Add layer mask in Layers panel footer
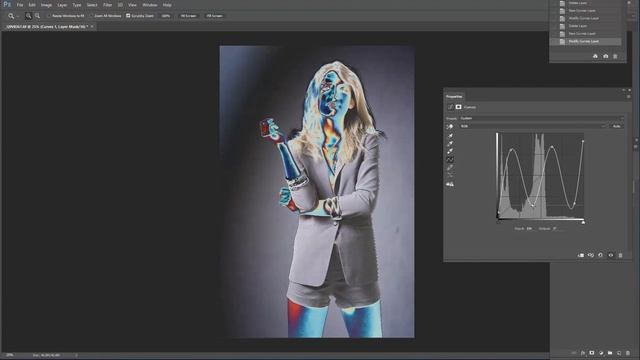640x360 pixels. [x=592, y=353]
